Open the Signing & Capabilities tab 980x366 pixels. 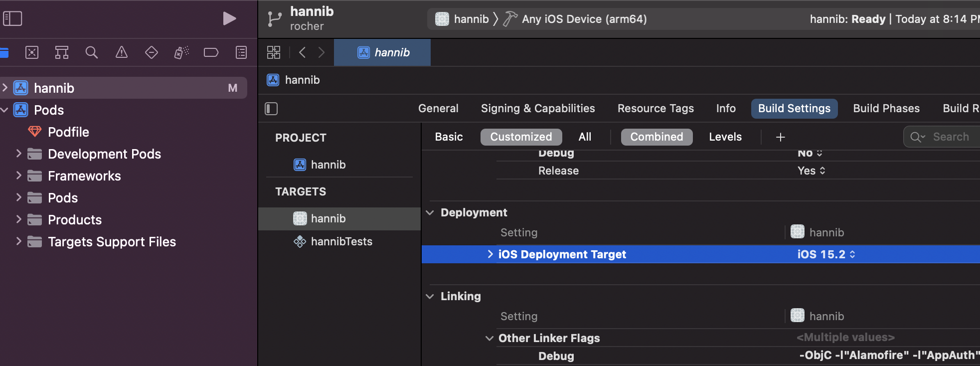pos(538,108)
